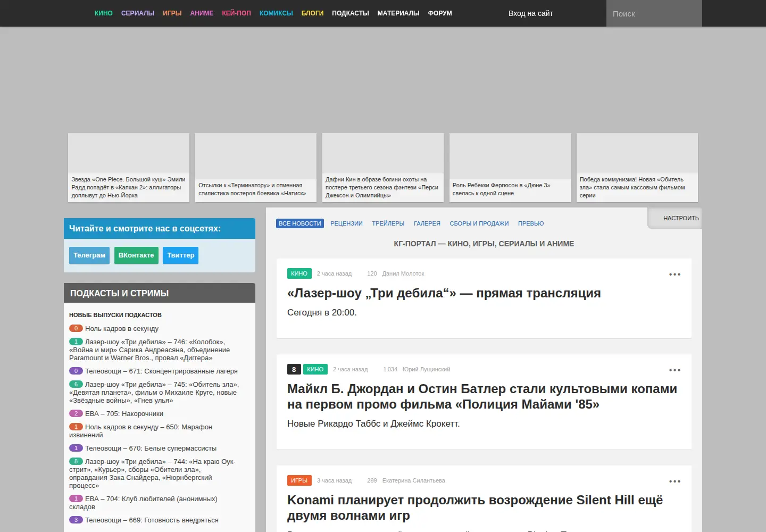Open podcast Телеовощи – 670: Белые супермассисты
The width and height of the screenshot is (766, 532).
coord(151,448)
